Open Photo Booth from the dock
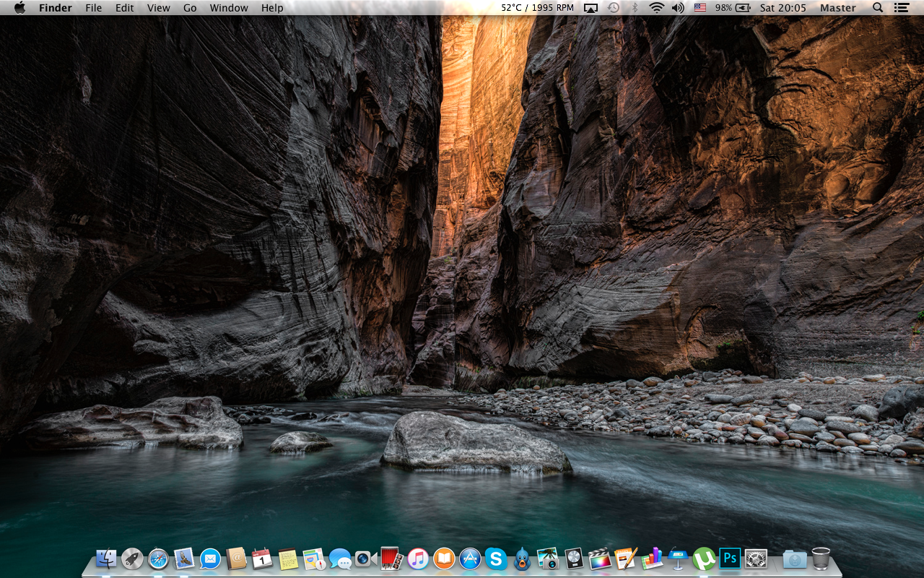The image size is (924, 578). [391, 558]
